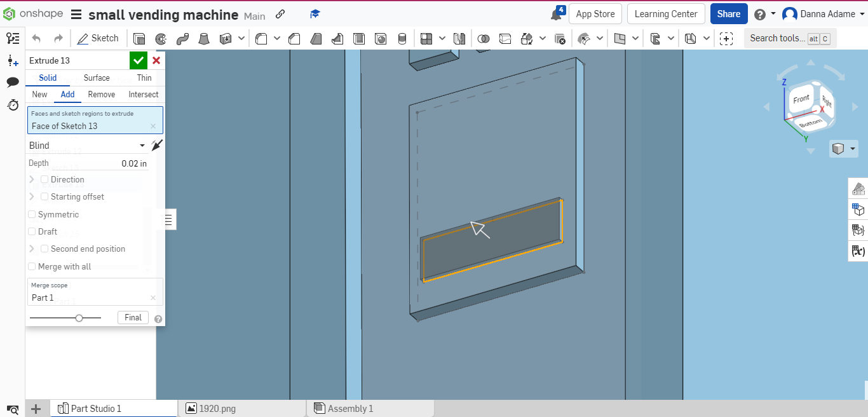Image resolution: width=868 pixels, height=417 pixels.
Task: Enable the Symmetric extrude option
Action: tap(32, 214)
